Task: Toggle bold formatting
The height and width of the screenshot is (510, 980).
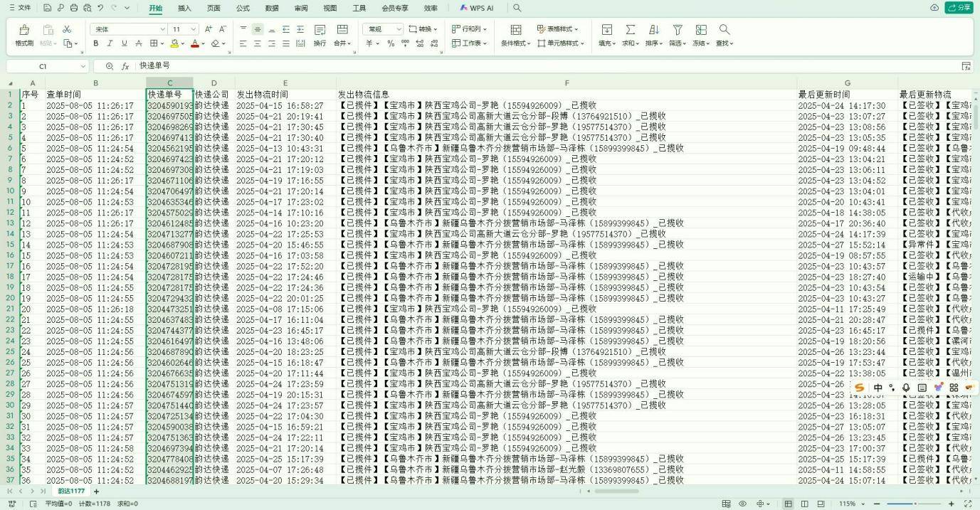Action: pyautogui.click(x=95, y=43)
